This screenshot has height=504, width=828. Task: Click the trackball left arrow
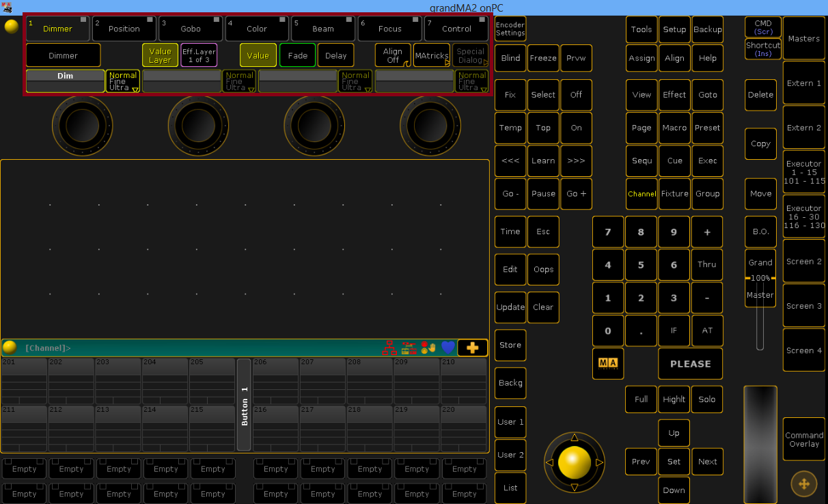549,462
